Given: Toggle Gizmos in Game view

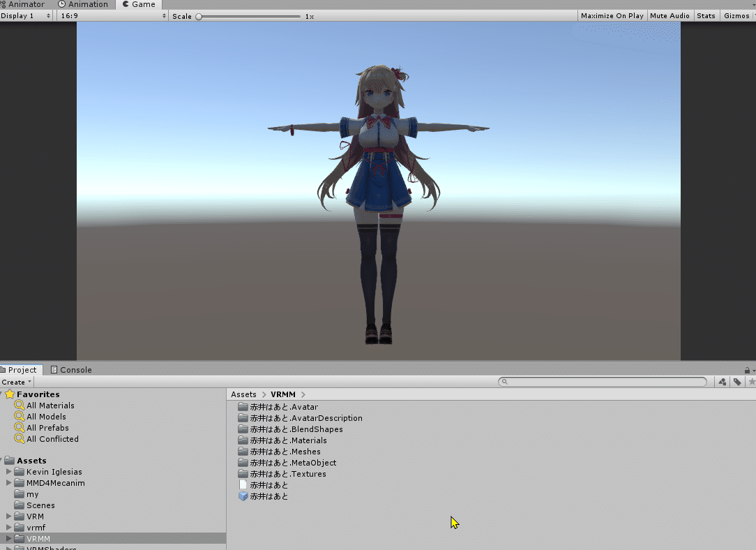Looking at the screenshot, I should click(x=737, y=16).
